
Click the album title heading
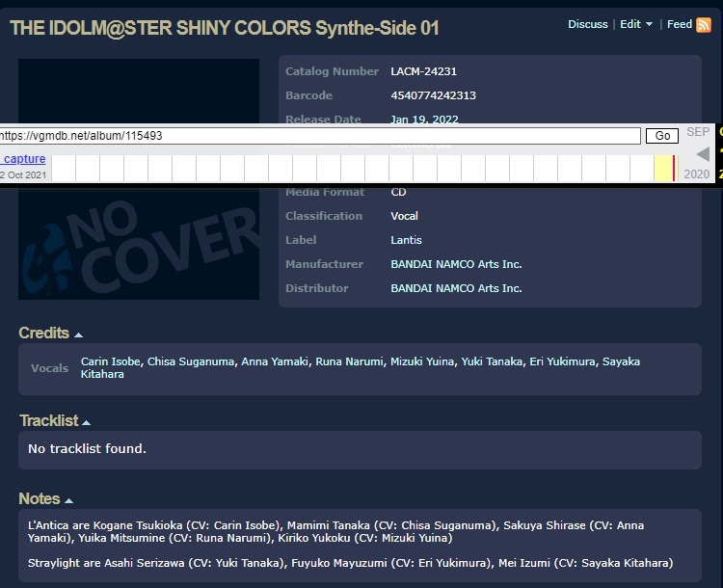click(x=224, y=28)
